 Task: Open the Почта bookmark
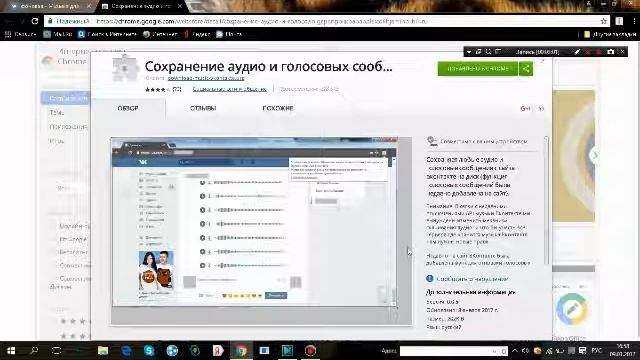229,34
